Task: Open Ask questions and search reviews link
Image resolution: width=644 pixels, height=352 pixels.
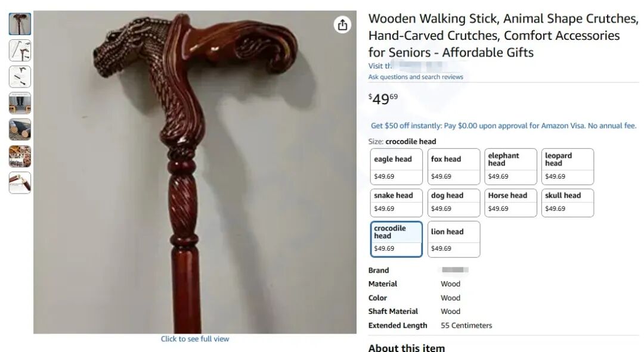Action: 416,77
